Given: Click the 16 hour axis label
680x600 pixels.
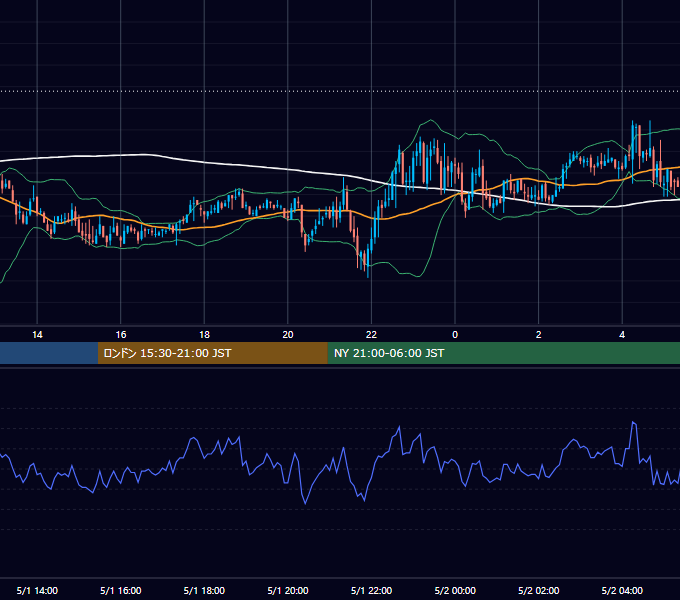Looking at the screenshot, I should tap(121, 335).
